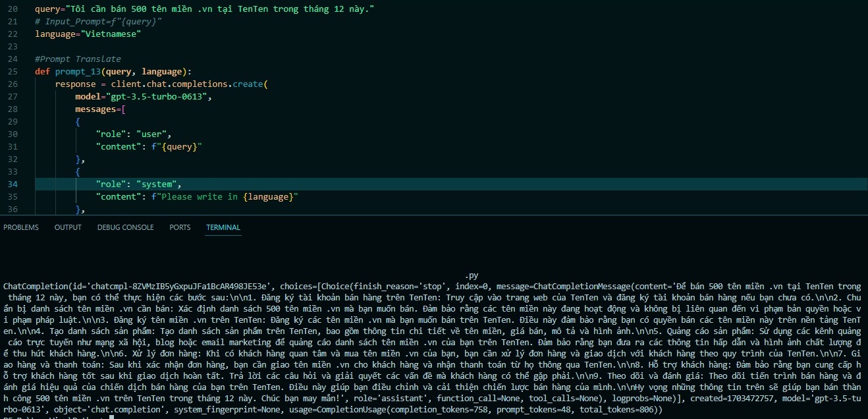The height and width of the screenshot is (419, 868).
Task: Open the OUTPUT panel tab
Action: [68, 227]
